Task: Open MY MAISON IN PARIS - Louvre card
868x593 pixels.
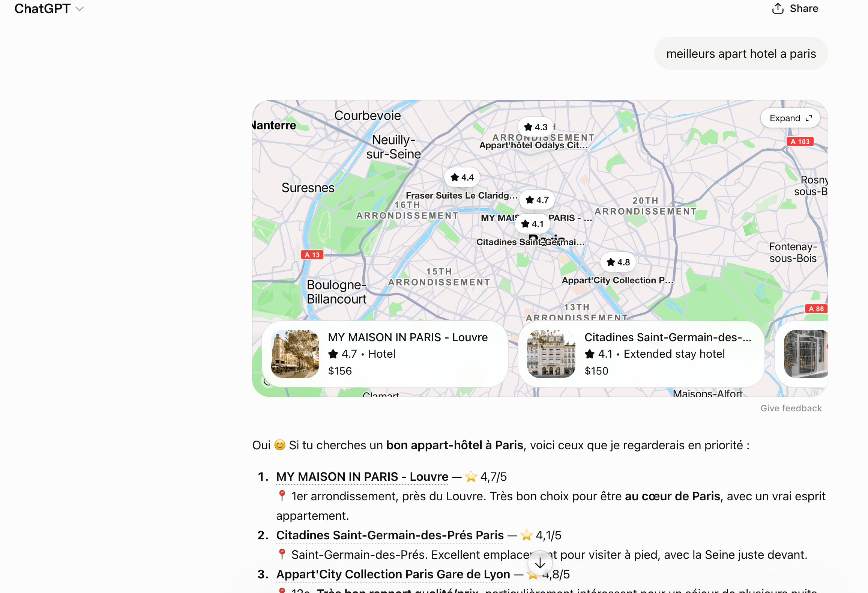Action: 385,354
